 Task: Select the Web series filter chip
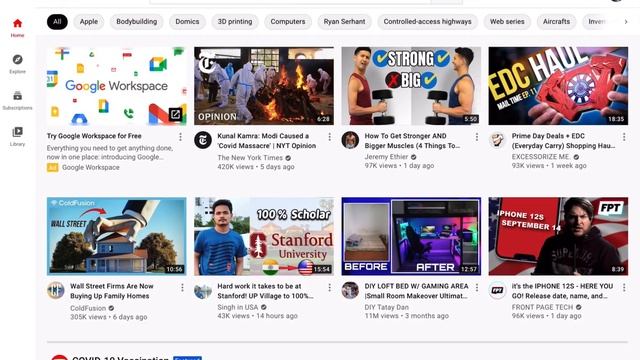(x=507, y=22)
